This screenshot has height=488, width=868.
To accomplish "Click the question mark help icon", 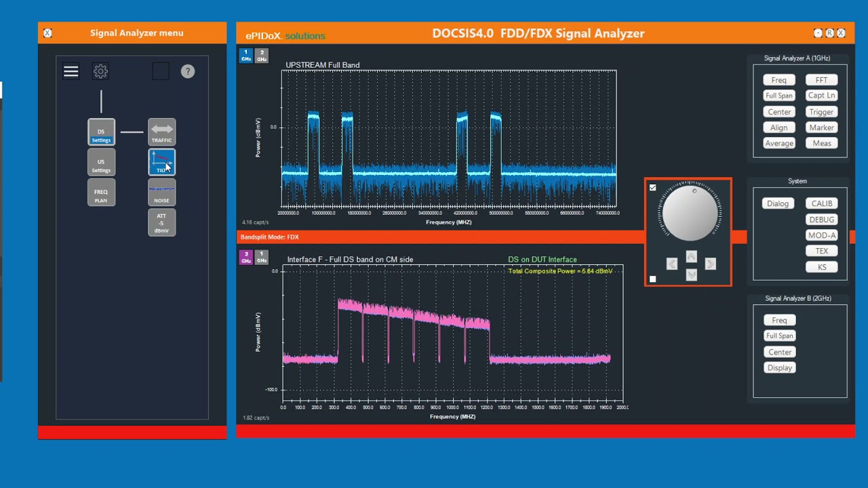I will tap(188, 71).
